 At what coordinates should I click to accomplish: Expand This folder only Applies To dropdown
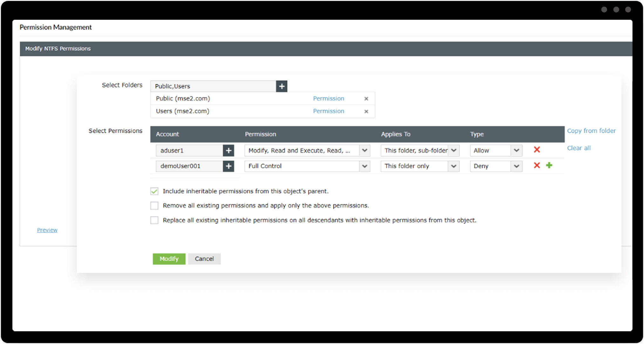tap(453, 166)
